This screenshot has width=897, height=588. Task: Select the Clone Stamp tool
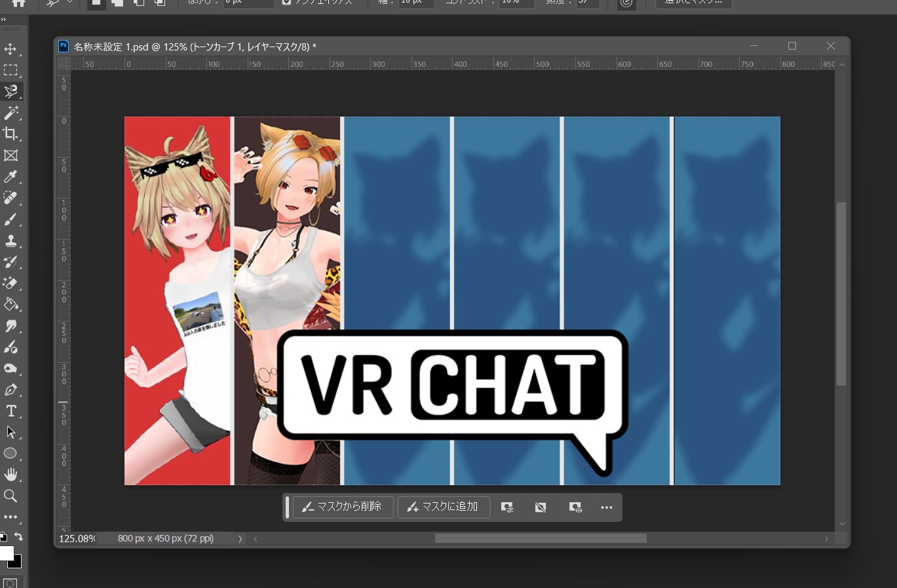click(10, 240)
